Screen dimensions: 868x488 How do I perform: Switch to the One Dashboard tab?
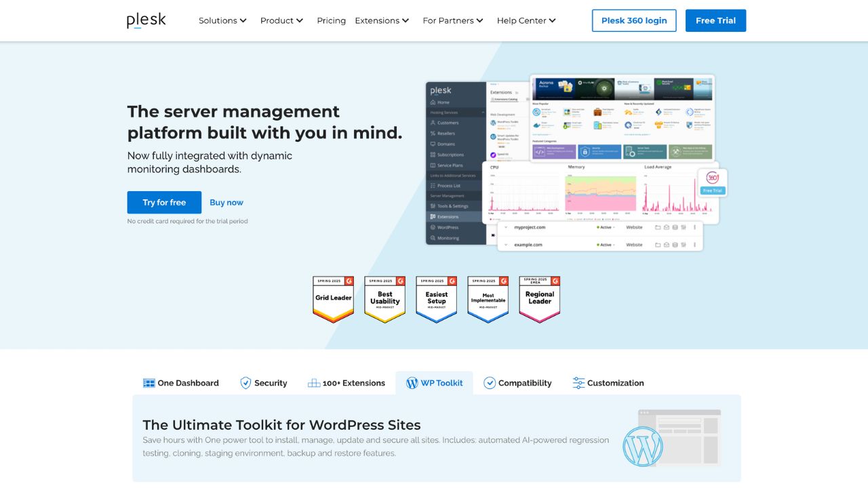pyautogui.click(x=181, y=383)
